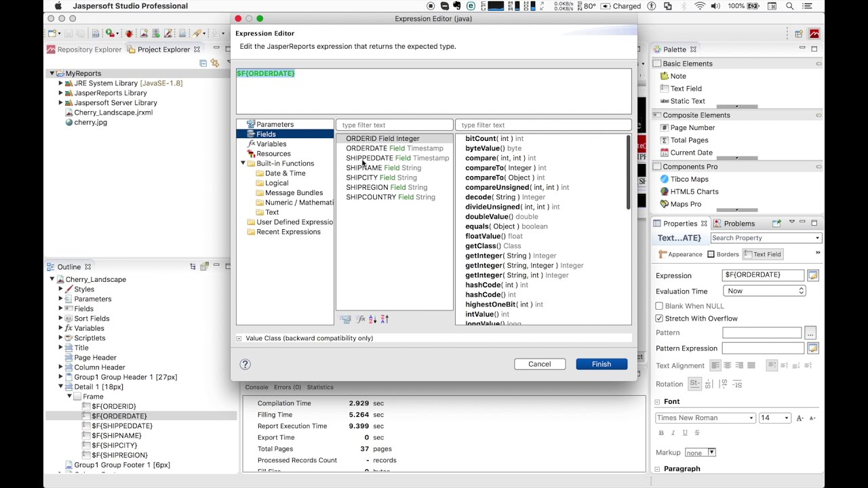This screenshot has width=868, height=488.
Task: Select compareTo( Integer ) method
Action: coord(506,168)
